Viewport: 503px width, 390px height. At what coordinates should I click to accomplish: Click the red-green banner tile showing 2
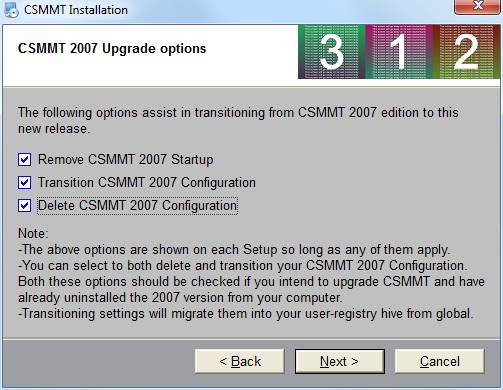point(466,52)
